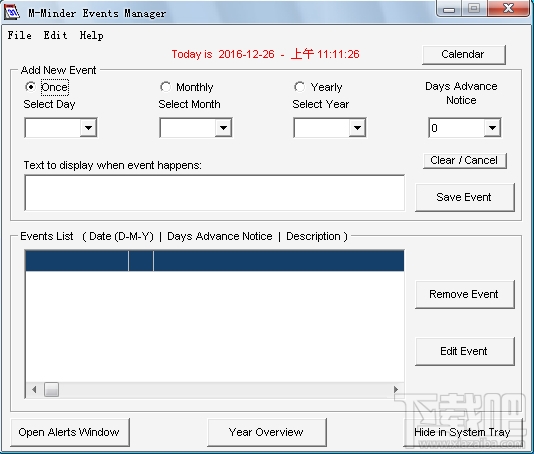The width and height of the screenshot is (534, 454).
Task: Open the File menu
Action: tap(20, 35)
